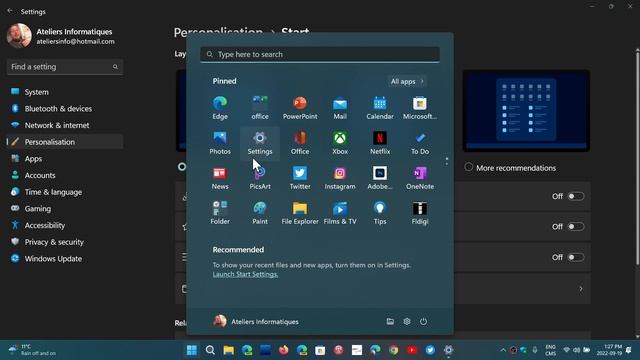Open Instagram from Start menu
640x360 pixels.
click(340, 178)
